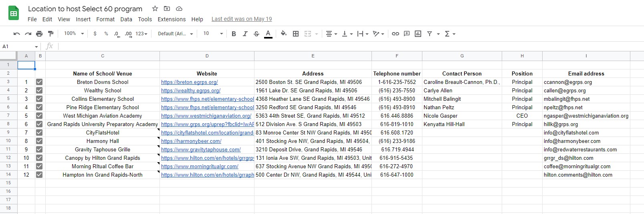Open the harmonybeer.com link

(191, 141)
